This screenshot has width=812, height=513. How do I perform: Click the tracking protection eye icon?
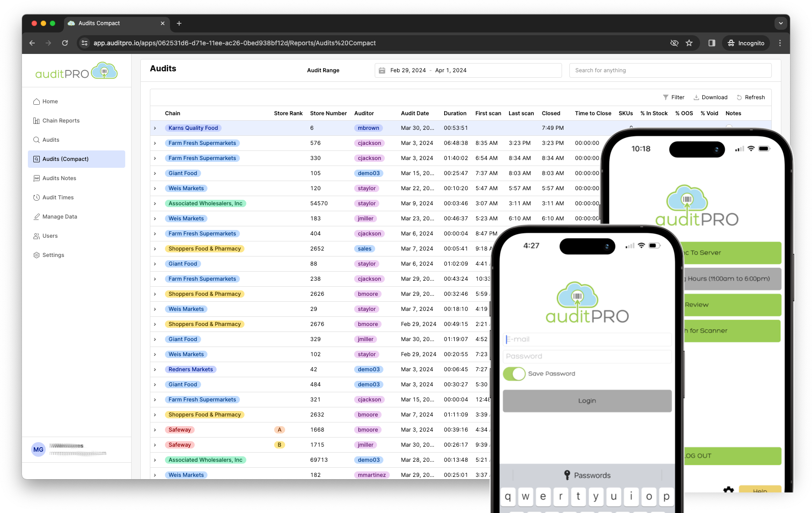[674, 43]
